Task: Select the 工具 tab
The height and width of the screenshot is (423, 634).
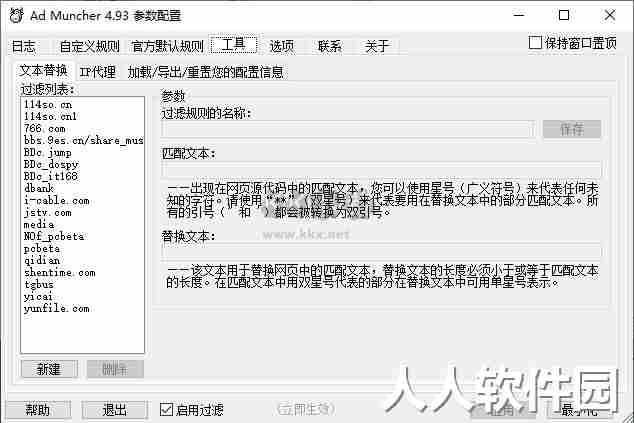Action: click(234, 44)
